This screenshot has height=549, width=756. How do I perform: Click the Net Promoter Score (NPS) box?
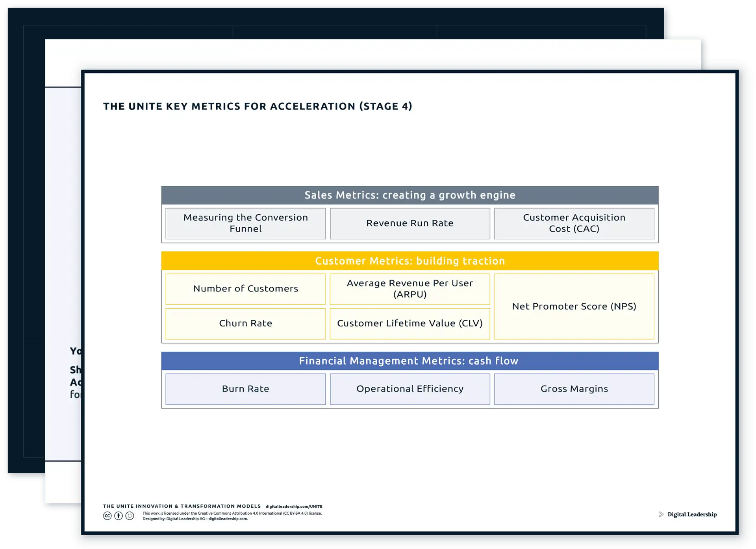[574, 306]
